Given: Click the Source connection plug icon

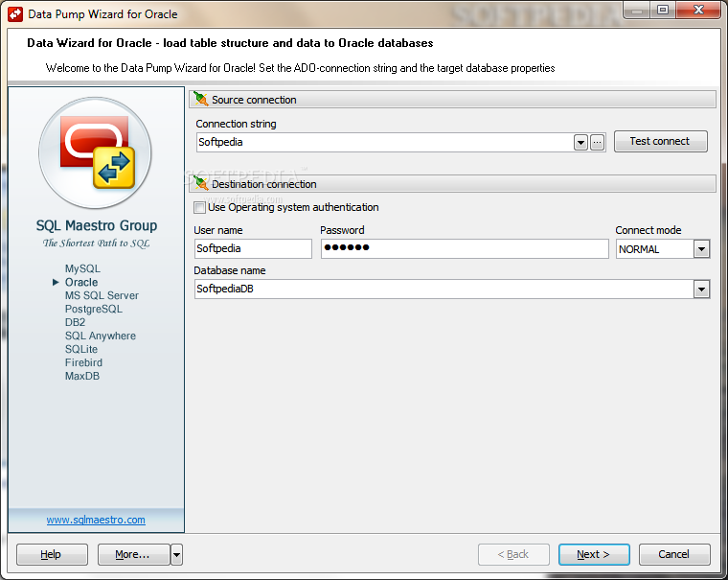Looking at the screenshot, I should tap(201, 99).
